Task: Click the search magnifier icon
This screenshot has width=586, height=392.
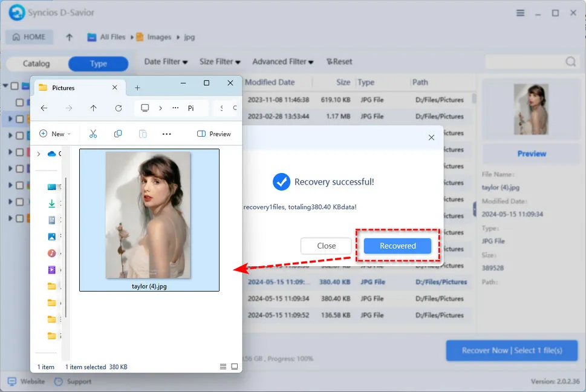Action: [570, 62]
